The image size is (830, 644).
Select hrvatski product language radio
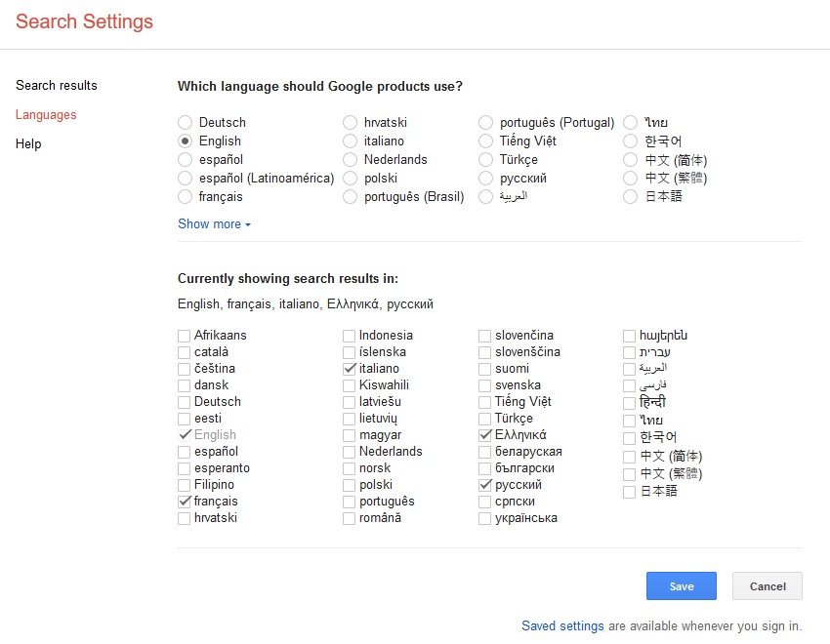[350, 123]
